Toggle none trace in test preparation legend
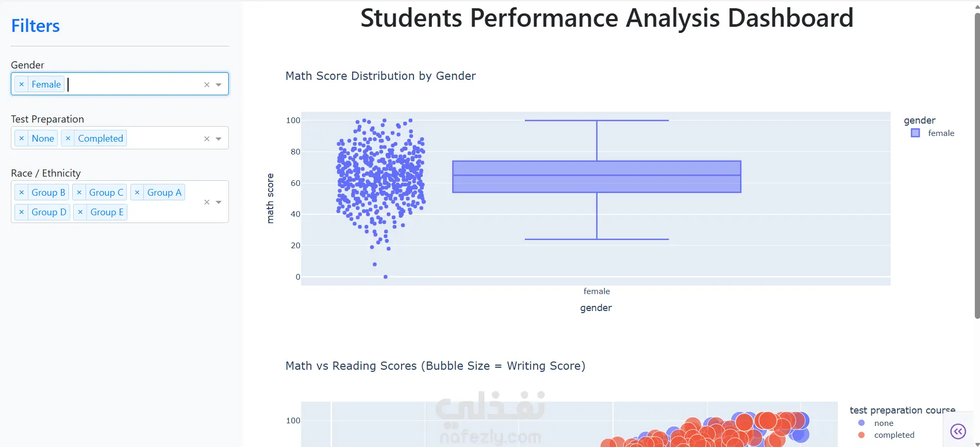980x447 pixels. pyautogui.click(x=883, y=423)
